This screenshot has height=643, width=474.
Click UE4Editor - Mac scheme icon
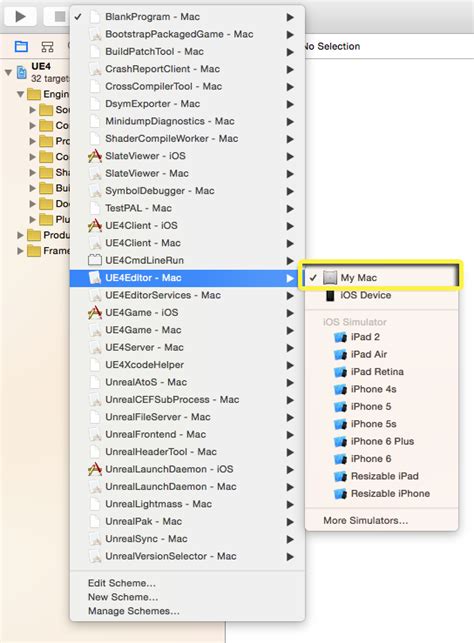95,278
